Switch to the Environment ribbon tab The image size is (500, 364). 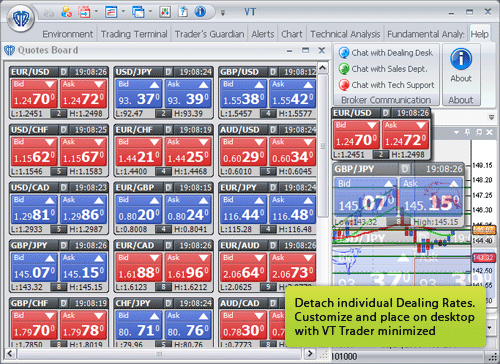[68, 34]
